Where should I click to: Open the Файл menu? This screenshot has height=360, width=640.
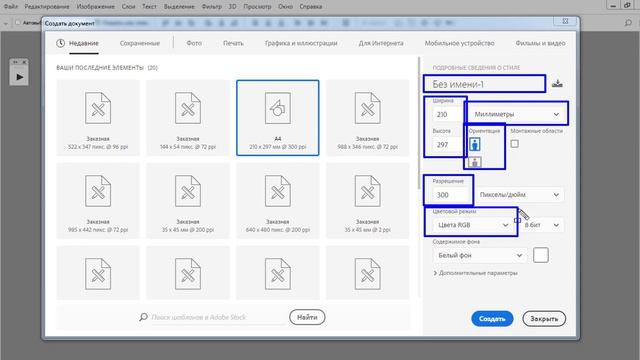tap(11, 7)
